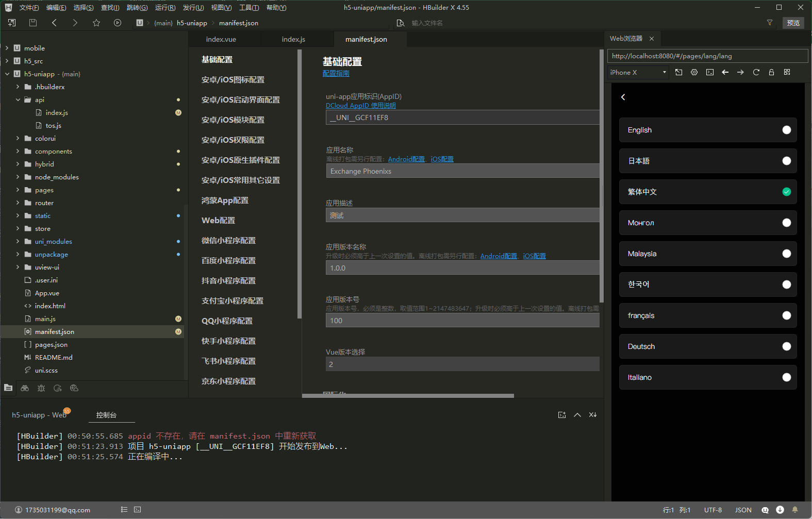The height and width of the screenshot is (519, 812).
Task: Click the rotate device icon in web browser panel
Action: coord(679,72)
